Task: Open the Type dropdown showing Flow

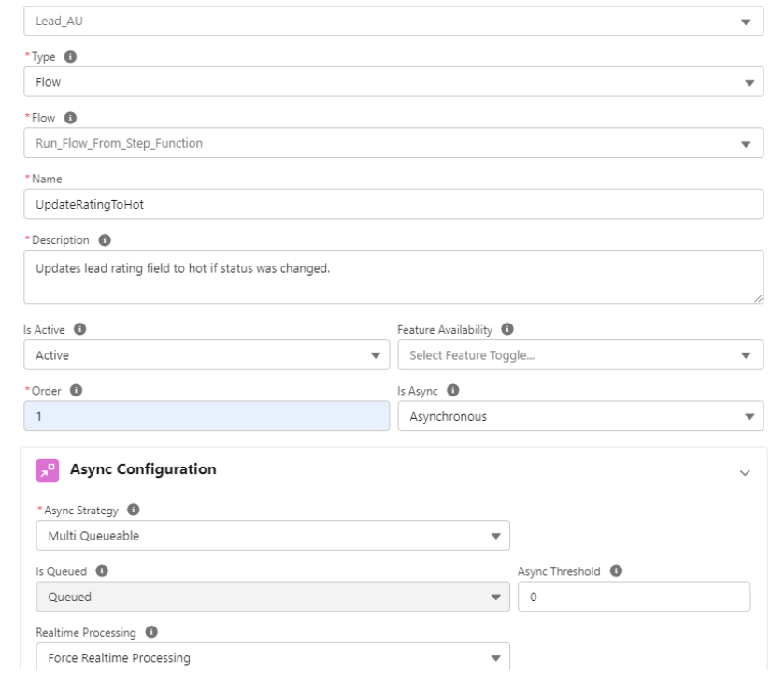Action: pos(392,81)
